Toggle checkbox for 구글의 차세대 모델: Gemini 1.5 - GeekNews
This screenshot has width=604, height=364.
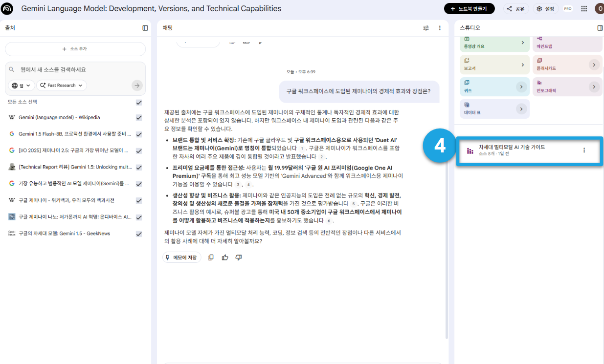[139, 234]
